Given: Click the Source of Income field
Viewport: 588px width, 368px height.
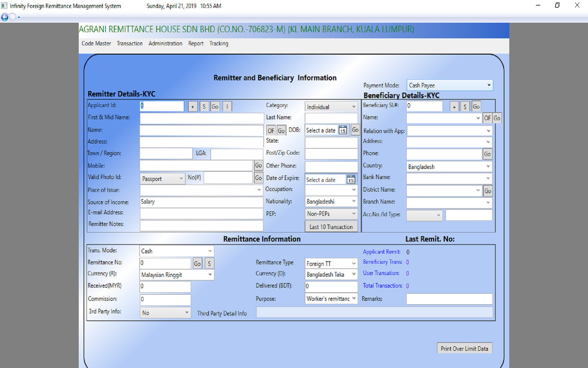Looking at the screenshot, I should (202, 202).
